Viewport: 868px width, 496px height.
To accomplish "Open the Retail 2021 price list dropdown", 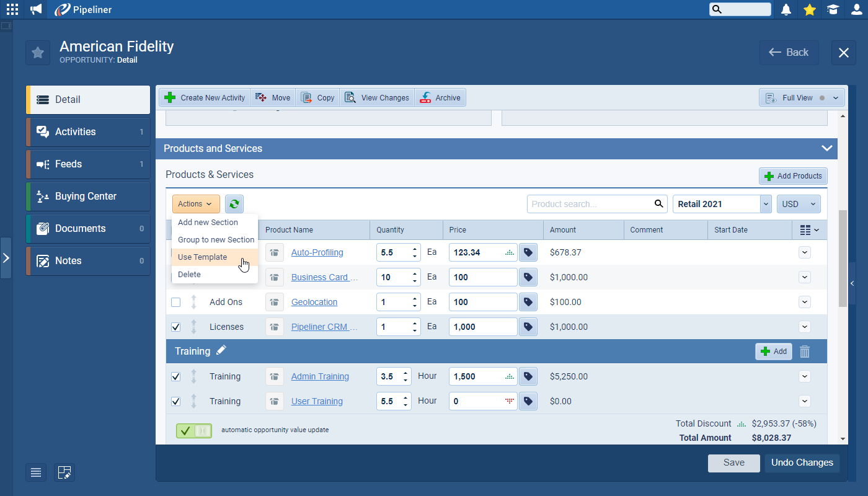I will tap(766, 204).
